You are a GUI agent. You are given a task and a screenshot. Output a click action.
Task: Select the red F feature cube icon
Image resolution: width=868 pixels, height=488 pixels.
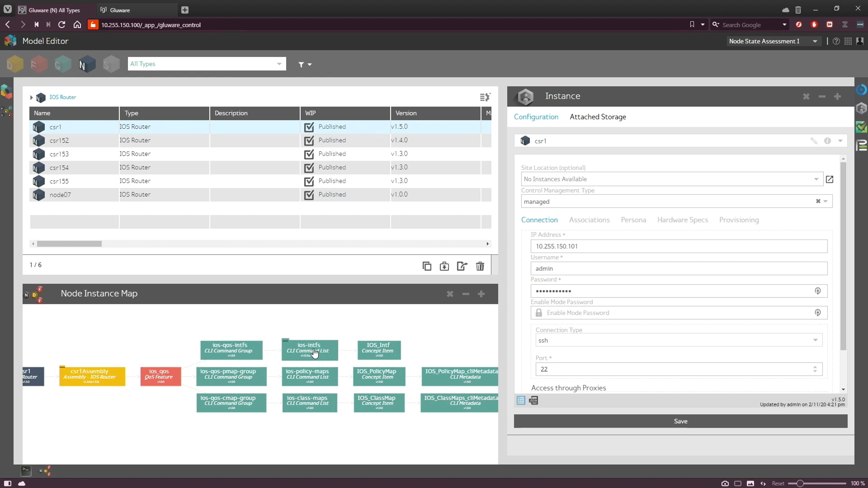pyautogui.click(x=39, y=64)
